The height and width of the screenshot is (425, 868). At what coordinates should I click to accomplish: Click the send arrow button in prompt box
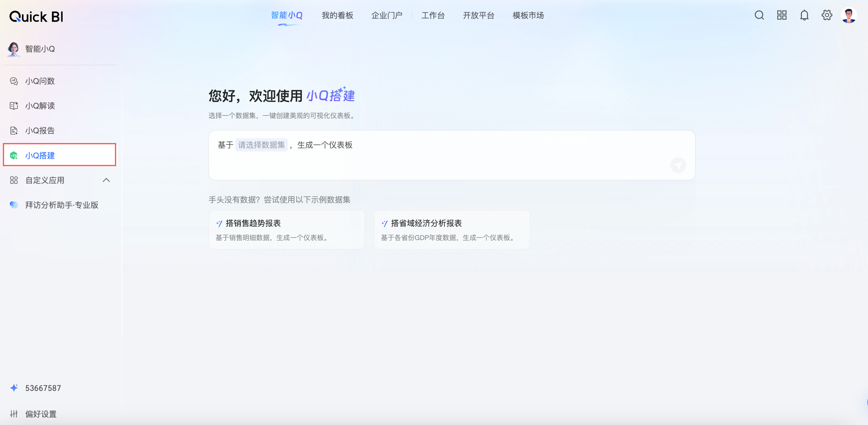click(678, 165)
